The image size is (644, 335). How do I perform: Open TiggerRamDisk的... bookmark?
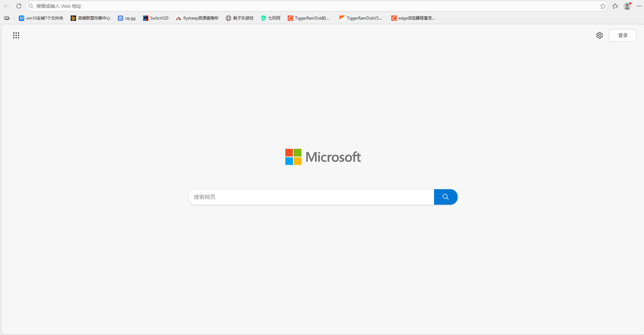tap(309, 18)
